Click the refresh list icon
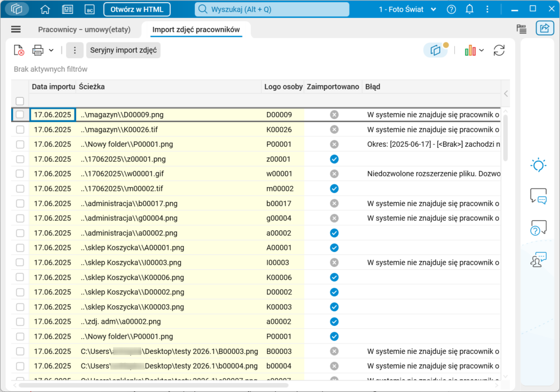The height and width of the screenshot is (392, 560). point(499,50)
